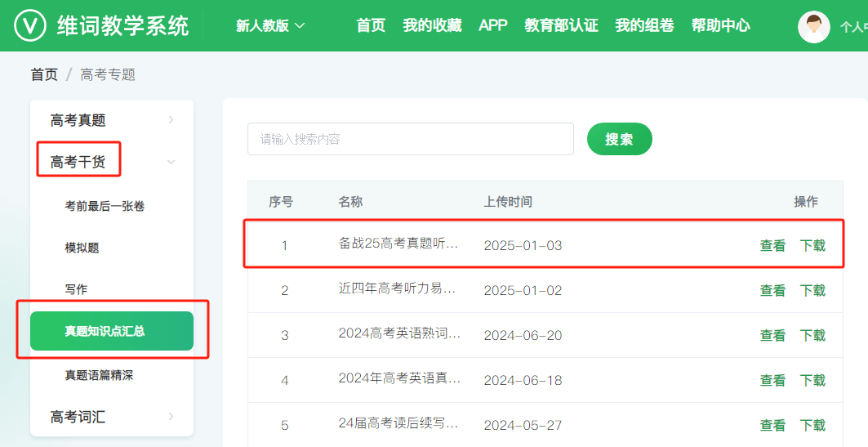Select 真题语篇精深 in the sidebar

pos(99,376)
